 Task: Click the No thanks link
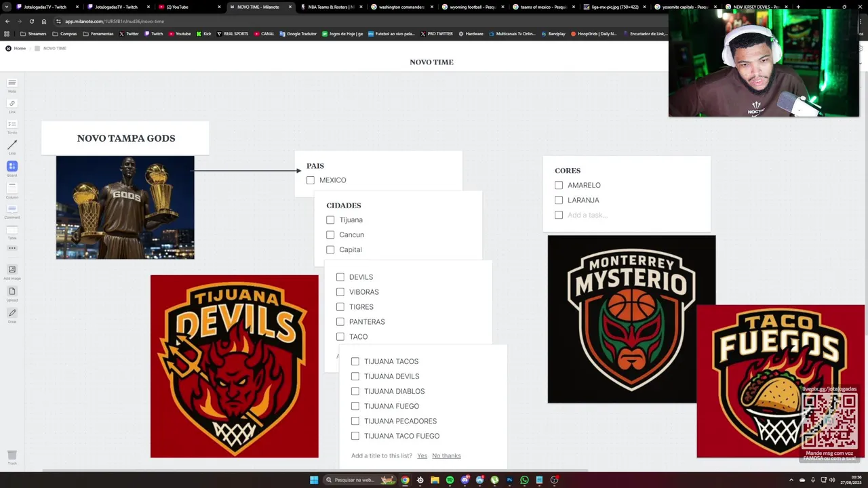(x=446, y=455)
